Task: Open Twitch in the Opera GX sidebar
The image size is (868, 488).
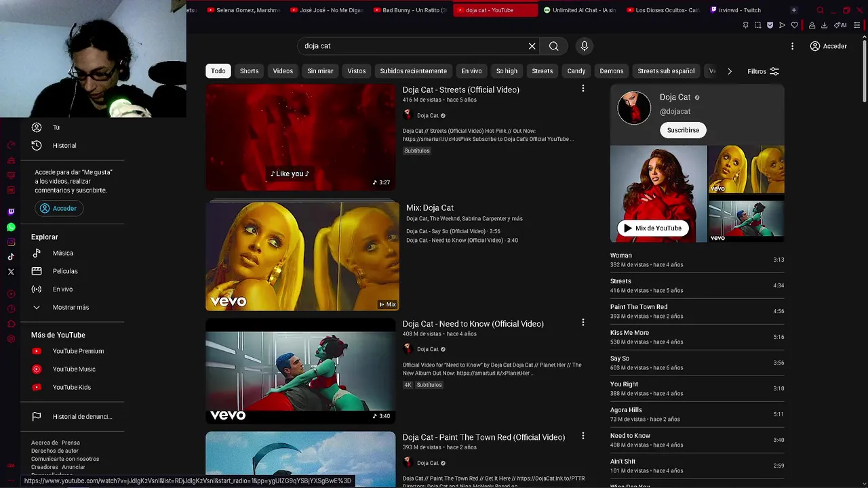Action: coord(11,212)
